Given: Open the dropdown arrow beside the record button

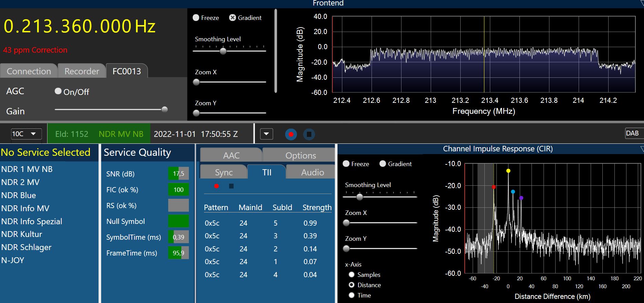Looking at the screenshot, I should point(266,134).
